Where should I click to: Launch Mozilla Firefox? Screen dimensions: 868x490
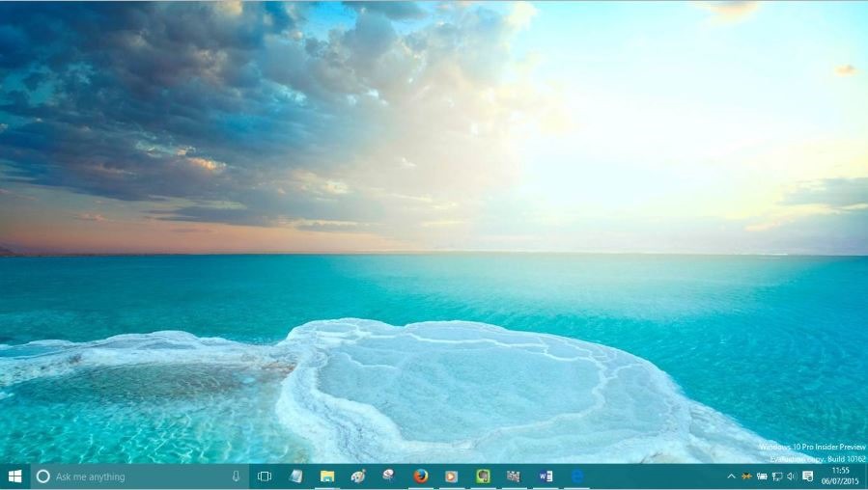pos(420,476)
